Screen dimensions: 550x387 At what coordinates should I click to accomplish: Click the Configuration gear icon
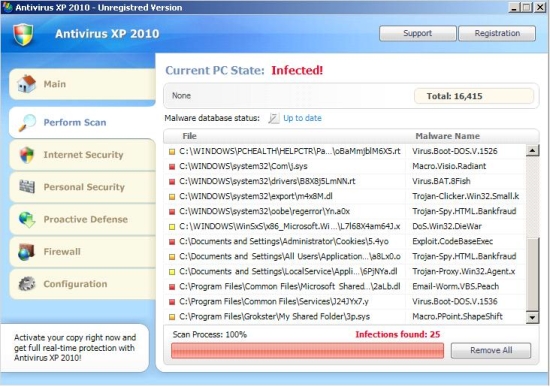pos(27,283)
